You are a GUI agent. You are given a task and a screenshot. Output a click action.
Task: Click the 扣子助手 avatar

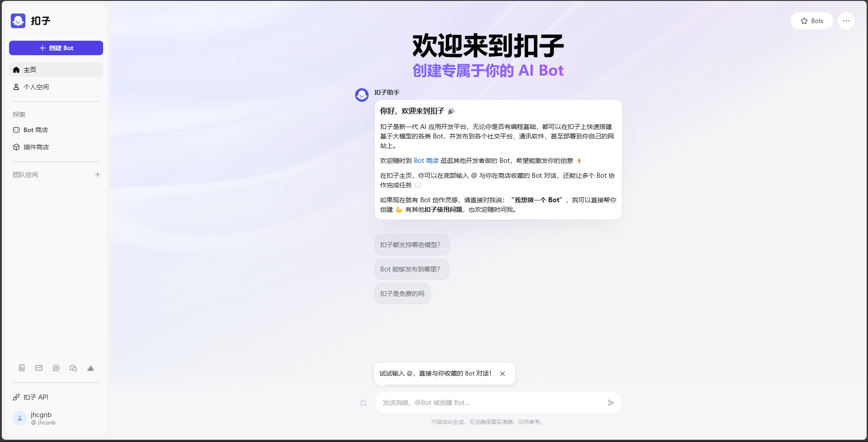[x=362, y=95]
